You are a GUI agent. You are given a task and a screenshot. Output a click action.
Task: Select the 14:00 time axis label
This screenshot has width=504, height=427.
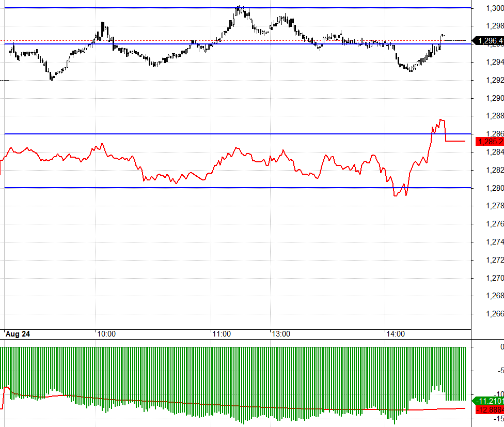(x=395, y=334)
